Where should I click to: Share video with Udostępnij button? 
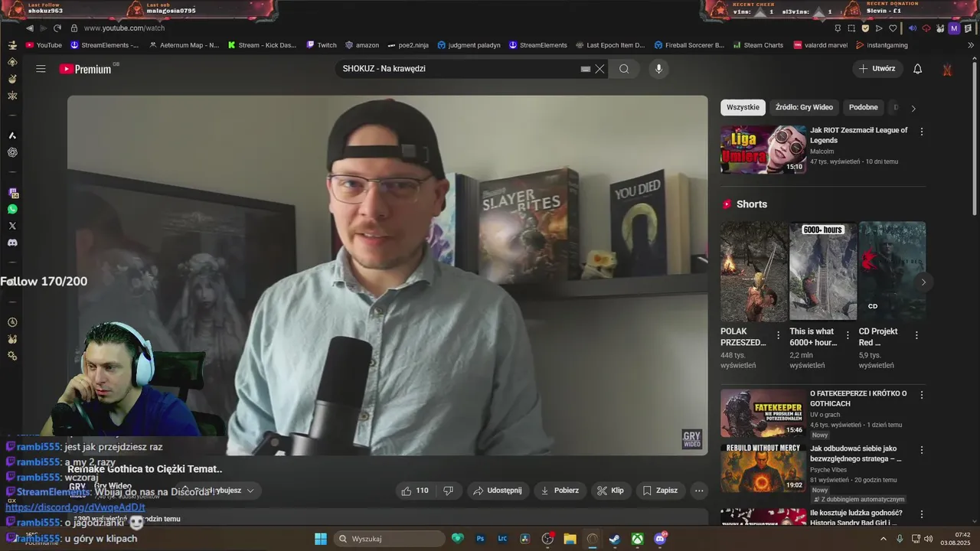(x=498, y=491)
